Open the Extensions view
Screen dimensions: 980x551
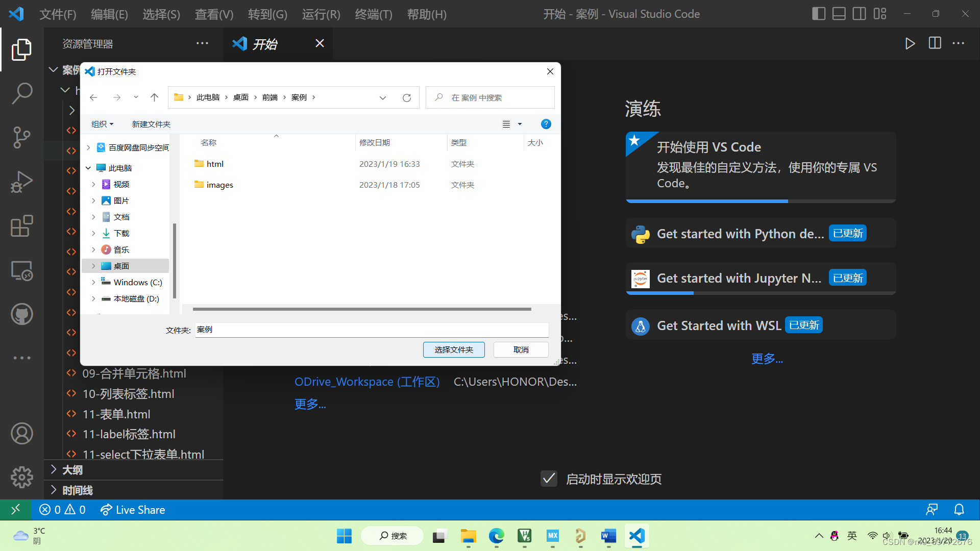(21, 226)
